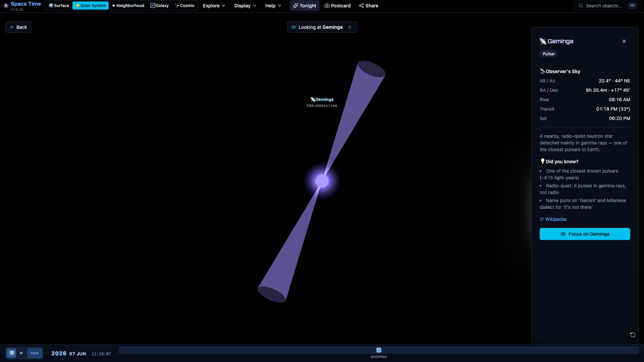
Task: Click the Rise time 08:16 AM
Action: coord(620,100)
